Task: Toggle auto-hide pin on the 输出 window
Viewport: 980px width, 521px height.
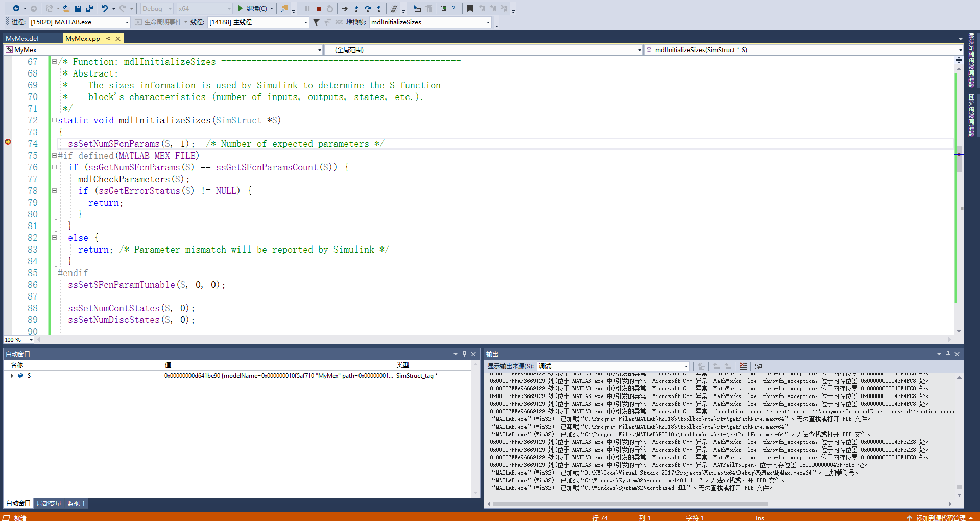Action: click(947, 354)
